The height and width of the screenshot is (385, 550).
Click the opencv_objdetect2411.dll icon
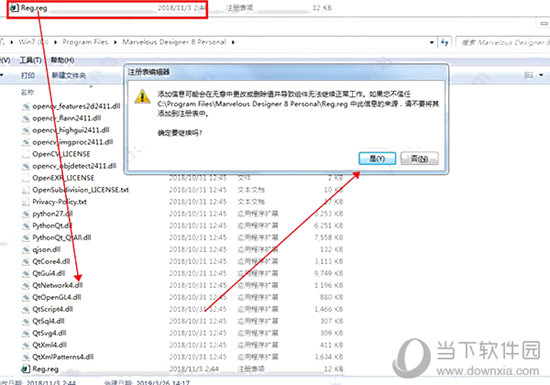coord(26,166)
